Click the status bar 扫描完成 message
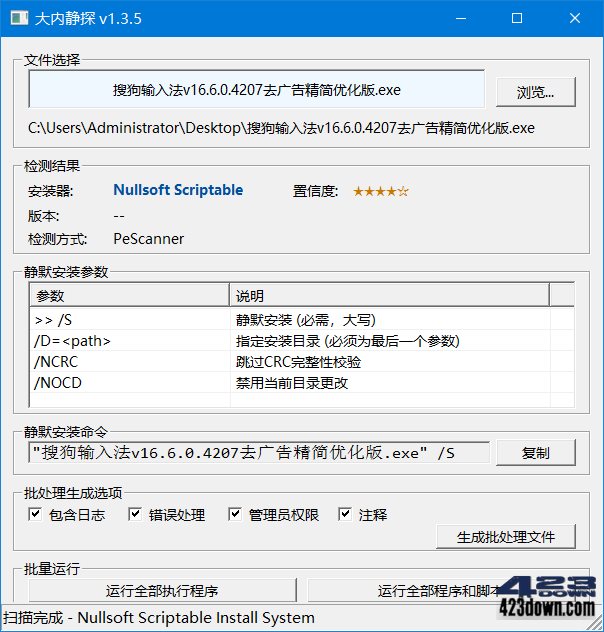This screenshot has height=632, width=604. pyautogui.click(x=159, y=617)
